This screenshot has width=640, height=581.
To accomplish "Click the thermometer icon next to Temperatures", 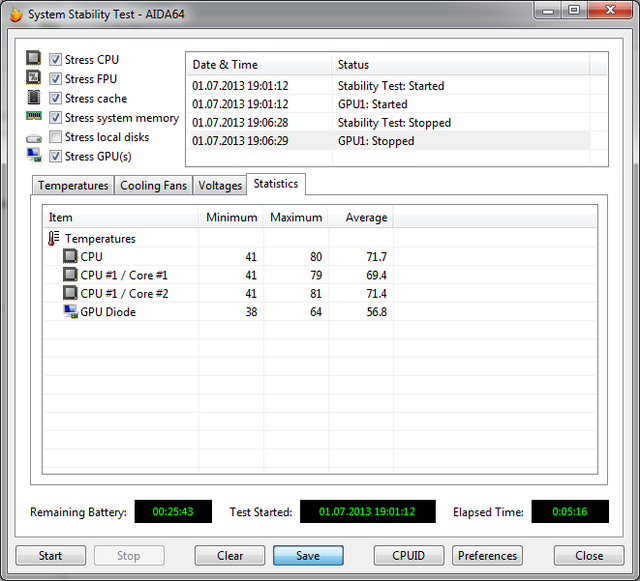I will point(54,239).
